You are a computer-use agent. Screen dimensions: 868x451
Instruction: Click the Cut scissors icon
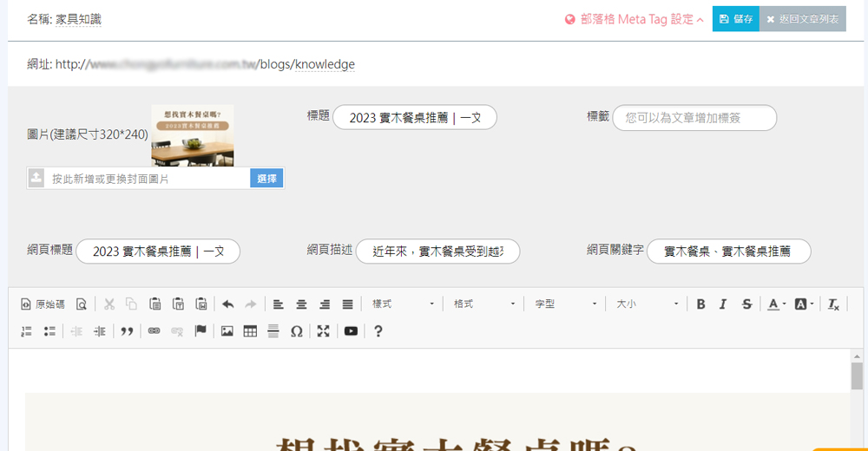[x=109, y=304]
